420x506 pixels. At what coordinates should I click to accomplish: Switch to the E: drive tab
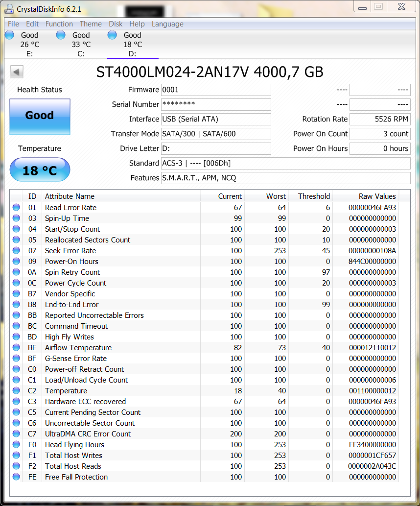pos(30,45)
